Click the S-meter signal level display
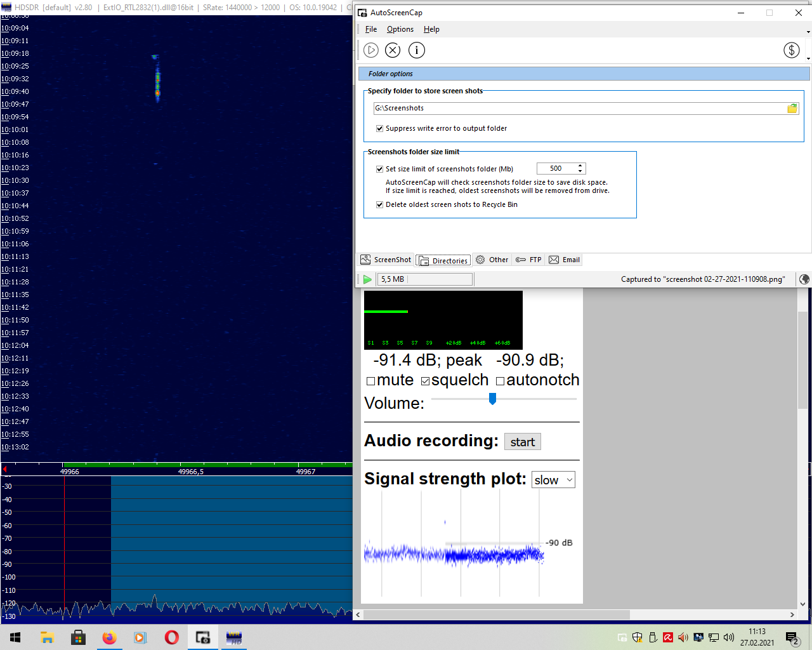Viewport: 812px width, 650px height. click(443, 320)
